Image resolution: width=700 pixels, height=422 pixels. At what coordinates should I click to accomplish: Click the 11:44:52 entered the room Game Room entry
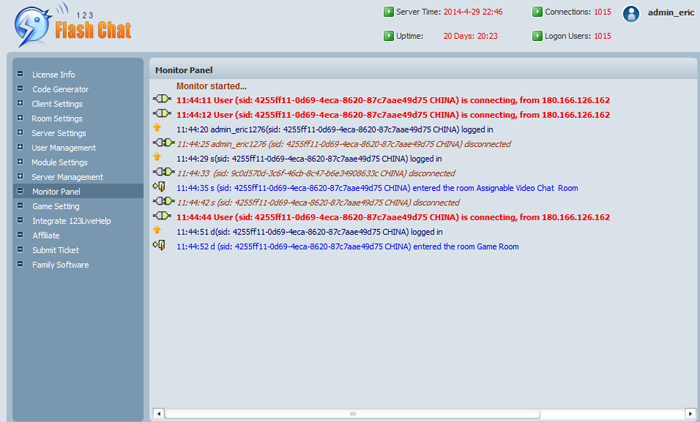(348, 247)
